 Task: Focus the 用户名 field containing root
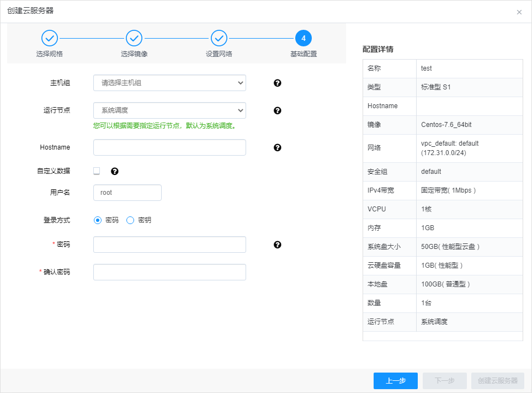tap(127, 193)
